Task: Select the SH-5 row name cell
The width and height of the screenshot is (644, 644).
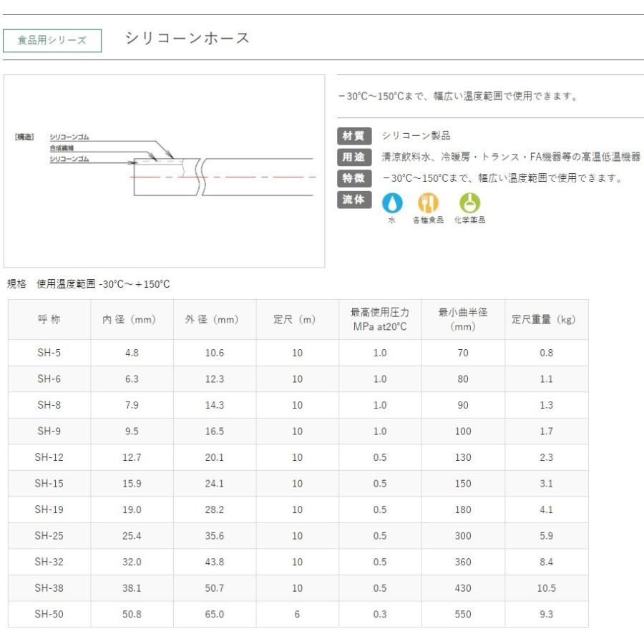Action: point(49,352)
